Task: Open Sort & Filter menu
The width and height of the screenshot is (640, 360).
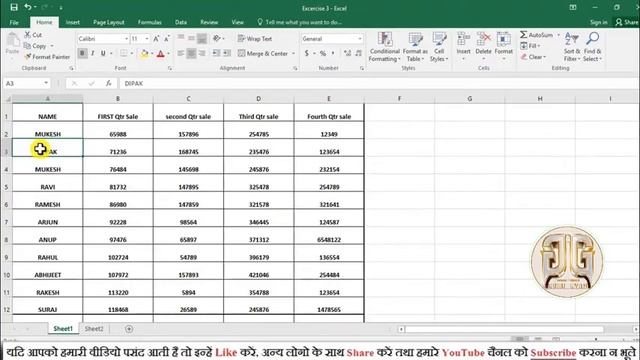Action: click(572, 47)
